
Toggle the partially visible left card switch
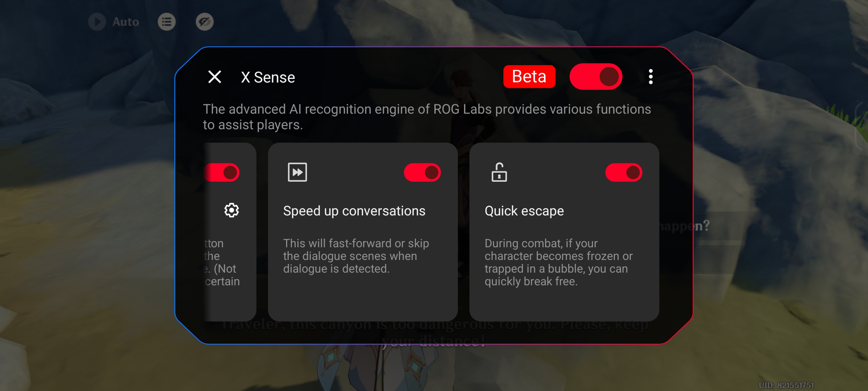[222, 172]
